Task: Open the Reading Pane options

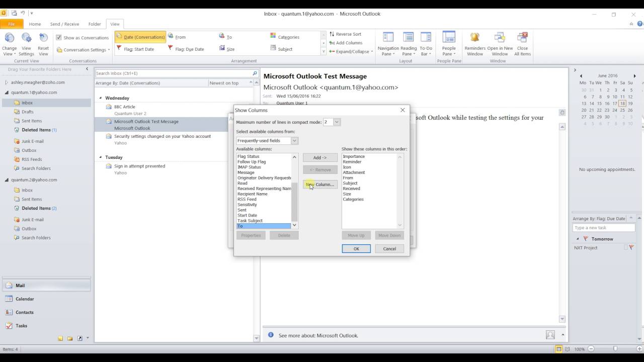Action: point(409,44)
